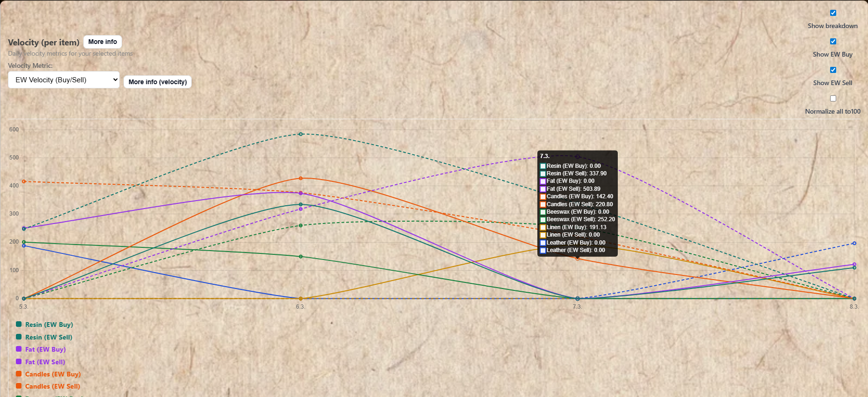Click the Beeswax EW Sell point at 6.3.
Viewport: 868px width, 397px height.
301,225
